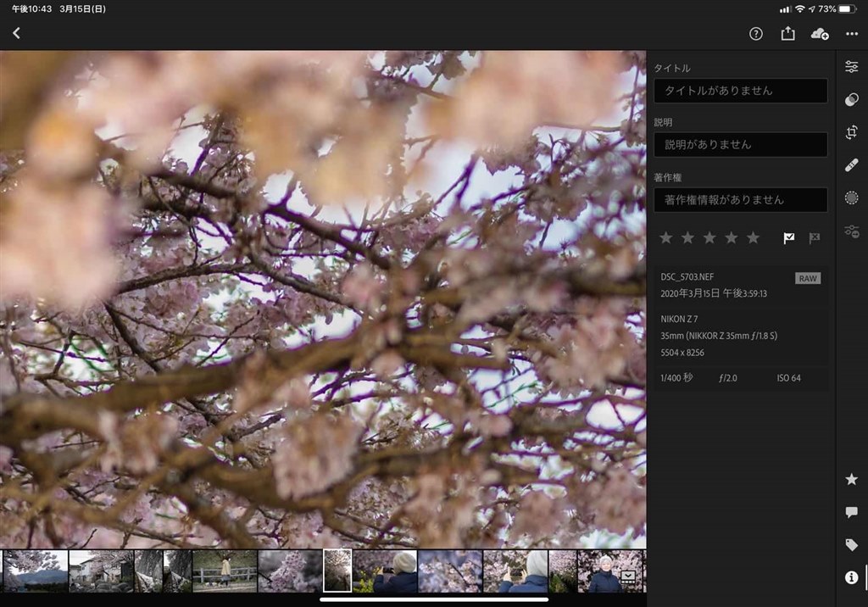Screen dimensions: 868x607
Task: Open the Help menu
Action: (x=755, y=34)
